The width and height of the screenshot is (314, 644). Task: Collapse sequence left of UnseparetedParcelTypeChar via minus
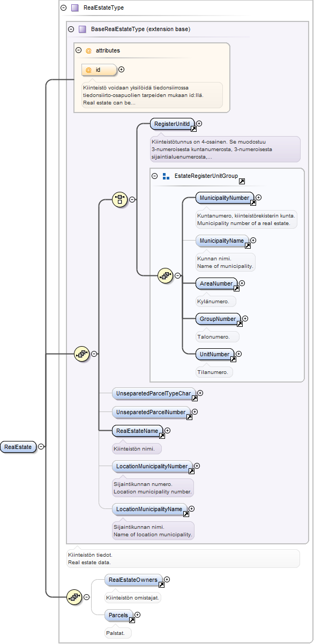pos(94,354)
